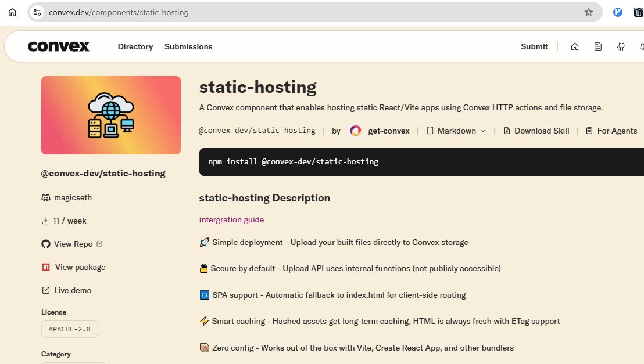Click the magicseth author link
The image size is (644, 364).
tap(73, 198)
